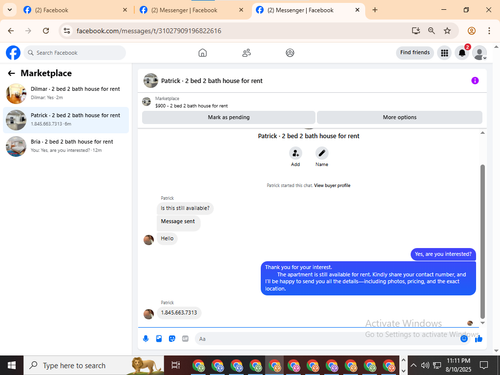Open the Windows Start menu

point(11,365)
